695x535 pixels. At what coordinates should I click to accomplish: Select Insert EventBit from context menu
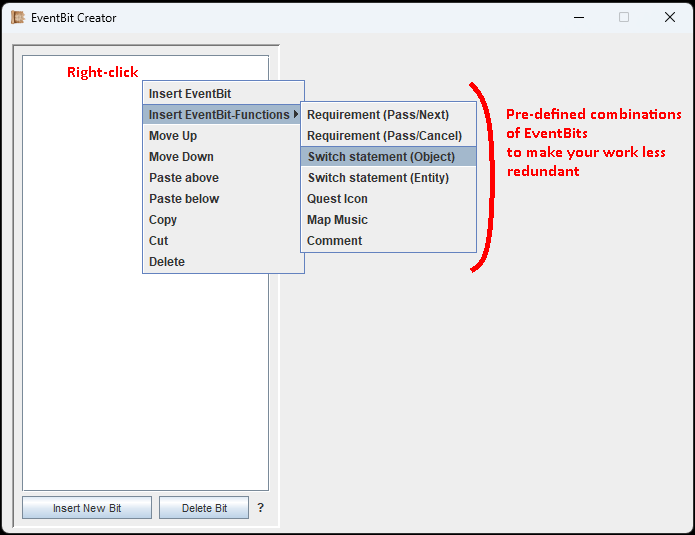[x=190, y=94]
